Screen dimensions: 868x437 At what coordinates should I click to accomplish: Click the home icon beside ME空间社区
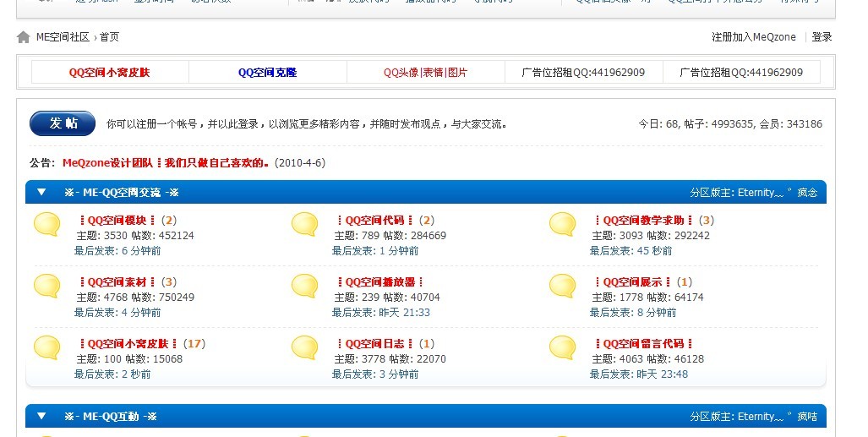coord(24,37)
